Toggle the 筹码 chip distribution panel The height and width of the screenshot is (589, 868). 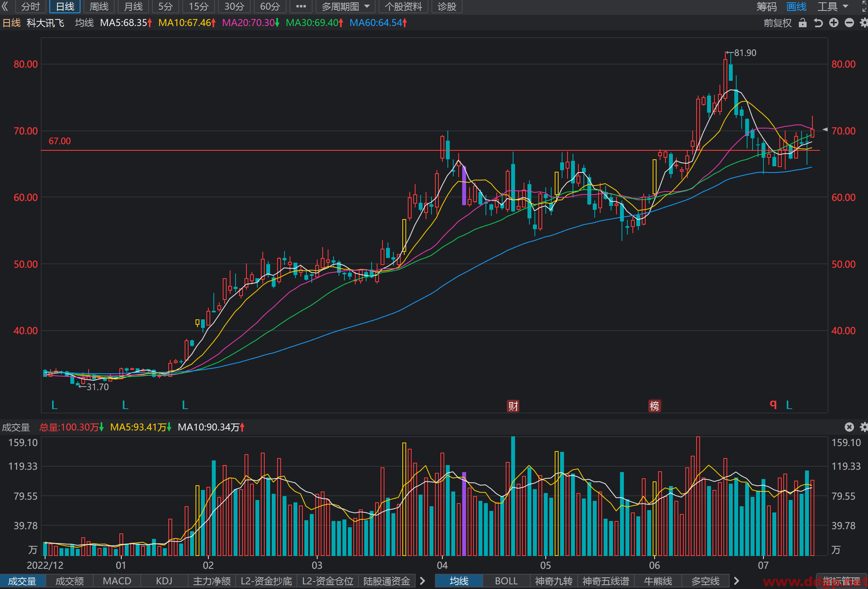[x=766, y=7]
